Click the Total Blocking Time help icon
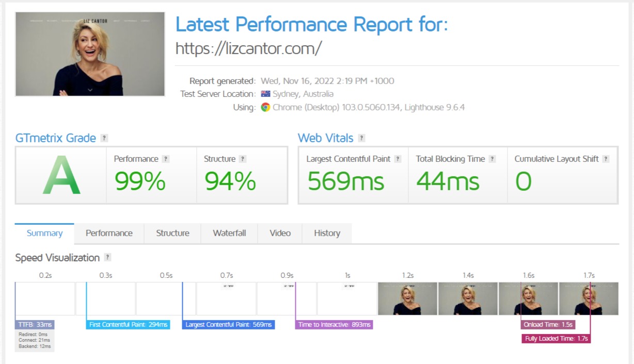634x364 pixels. click(492, 159)
